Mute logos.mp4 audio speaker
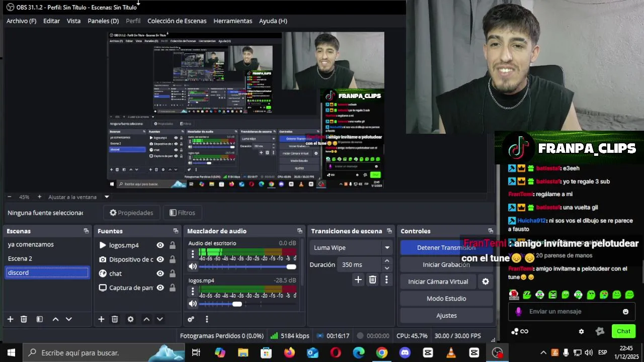The image size is (644, 362). (192, 304)
